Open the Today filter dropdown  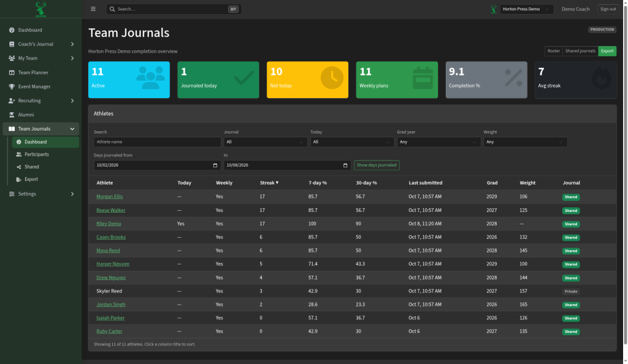tap(352, 142)
